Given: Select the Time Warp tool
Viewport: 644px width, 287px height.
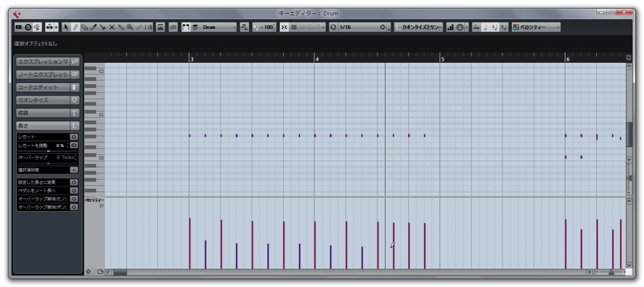Looking at the screenshot, I should (x=148, y=27).
